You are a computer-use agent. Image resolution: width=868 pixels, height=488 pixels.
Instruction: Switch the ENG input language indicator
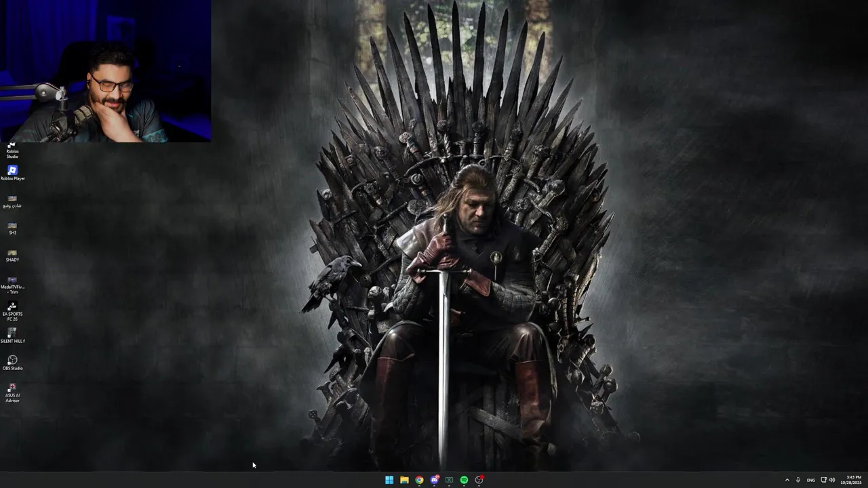click(810, 480)
